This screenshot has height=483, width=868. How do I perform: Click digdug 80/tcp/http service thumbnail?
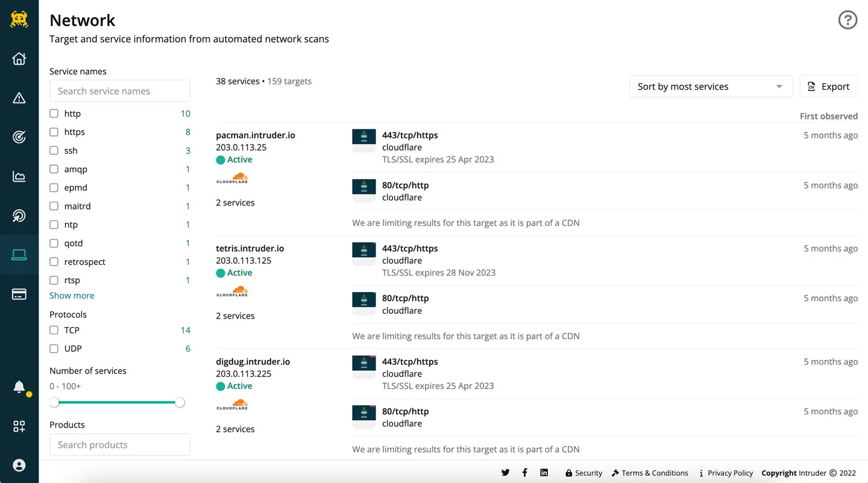point(364,417)
